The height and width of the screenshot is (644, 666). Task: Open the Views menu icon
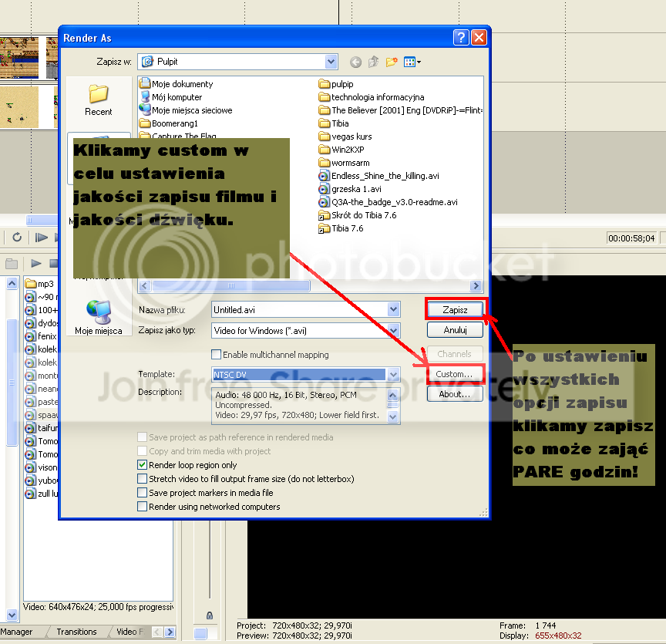click(412, 62)
